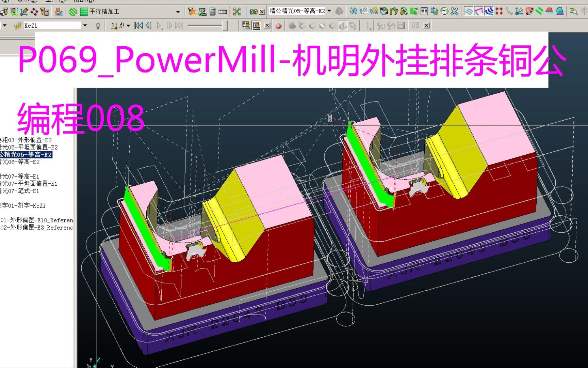Select toolpath 精光05-平坦面偏置-E2

click(x=29, y=147)
